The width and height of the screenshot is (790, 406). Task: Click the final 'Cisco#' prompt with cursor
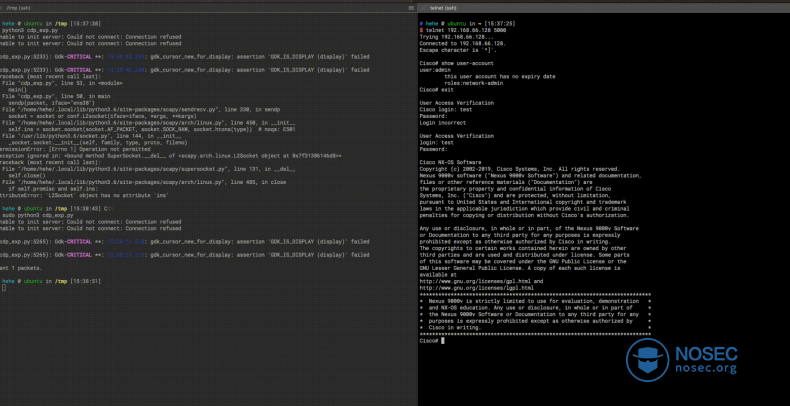(x=432, y=341)
